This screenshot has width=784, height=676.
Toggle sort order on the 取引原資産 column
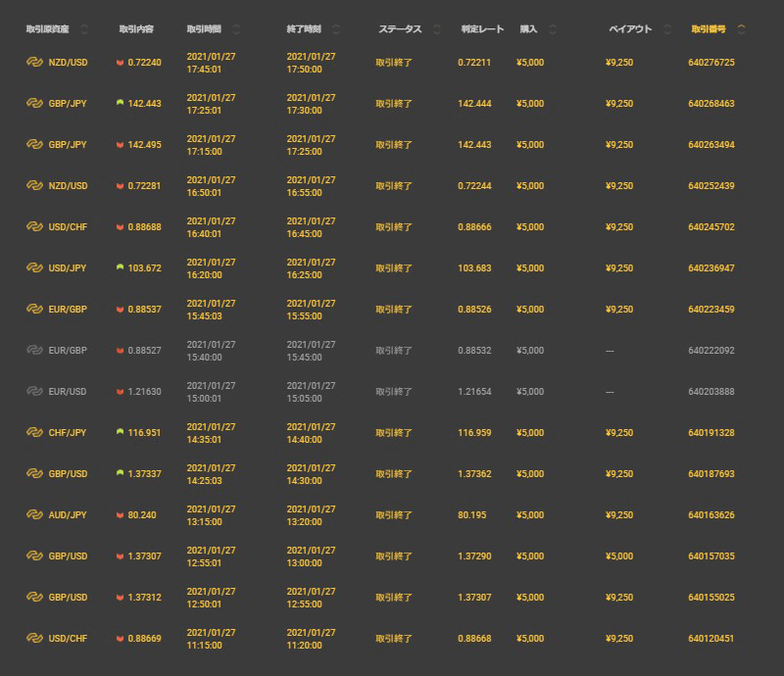pos(83,29)
